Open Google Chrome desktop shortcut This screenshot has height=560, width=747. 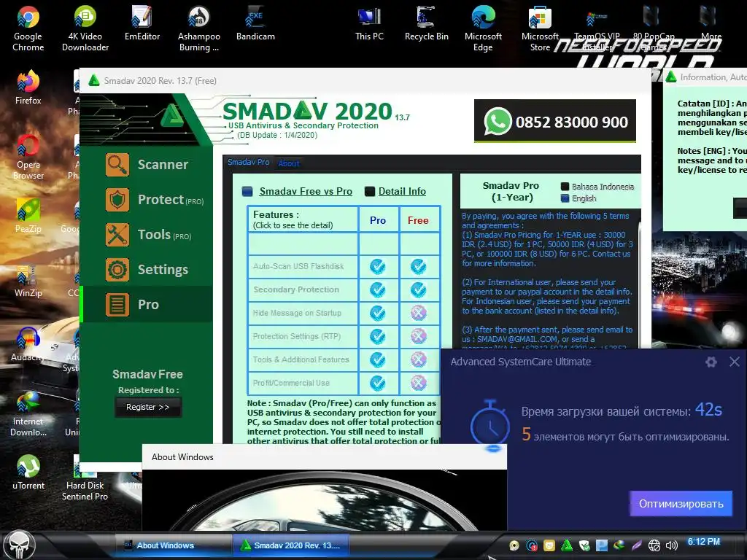(x=28, y=28)
